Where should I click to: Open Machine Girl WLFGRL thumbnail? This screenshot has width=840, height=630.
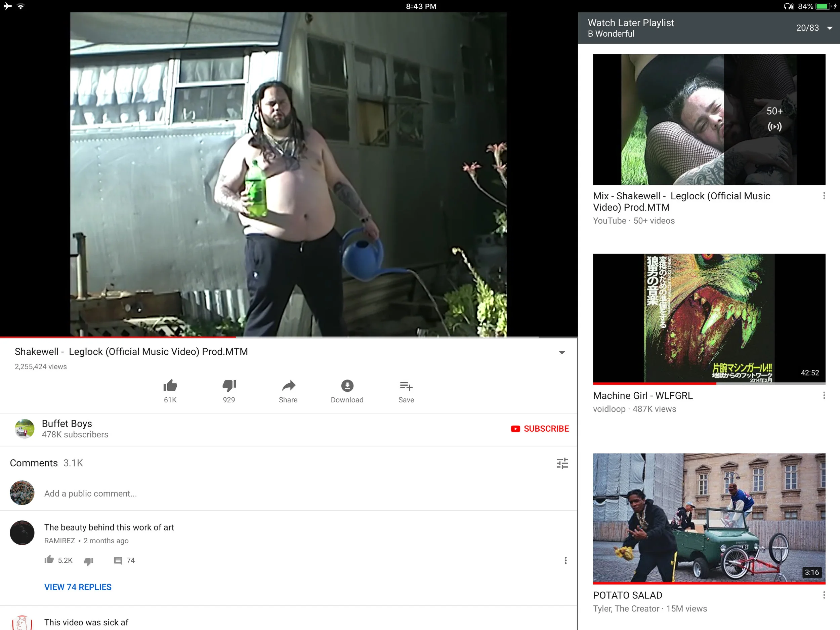click(x=709, y=318)
